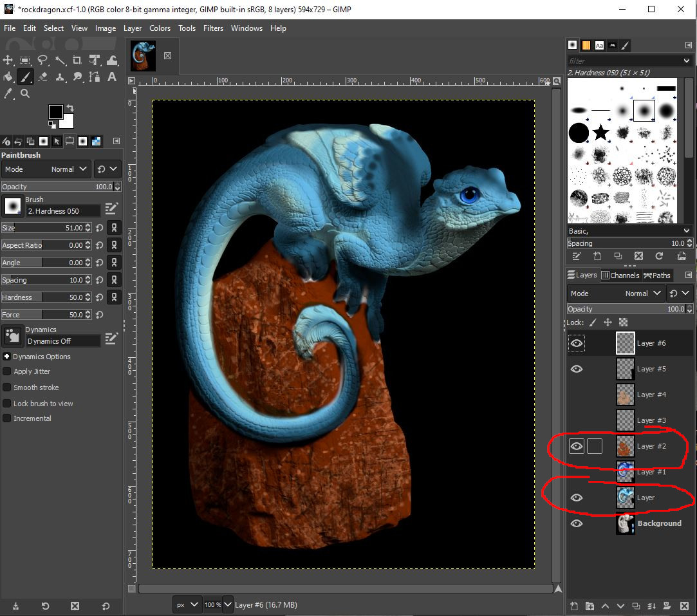The height and width of the screenshot is (616, 697).
Task: Open the Filters menu
Action: 213,28
